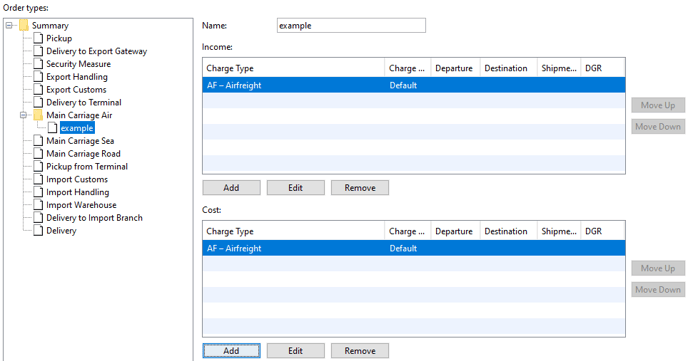Select Delivery to Export Gateway order type
This screenshot has height=361, width=688.
tap(97, 51)
